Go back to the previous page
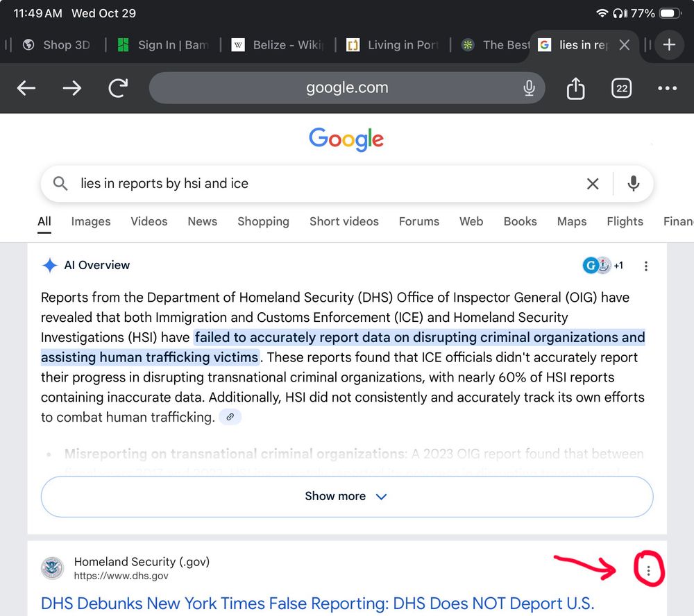Screen dimensions: 694x616 [x=26, y=88]
